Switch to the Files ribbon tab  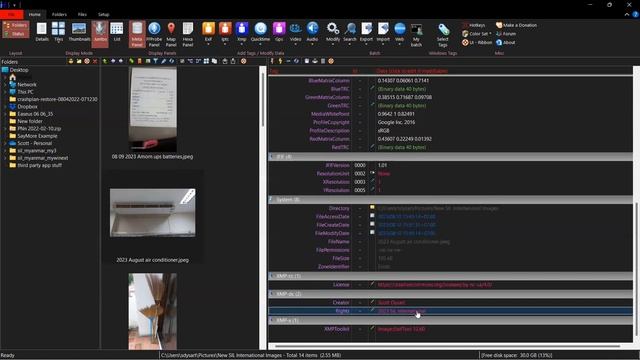point(82,14)
